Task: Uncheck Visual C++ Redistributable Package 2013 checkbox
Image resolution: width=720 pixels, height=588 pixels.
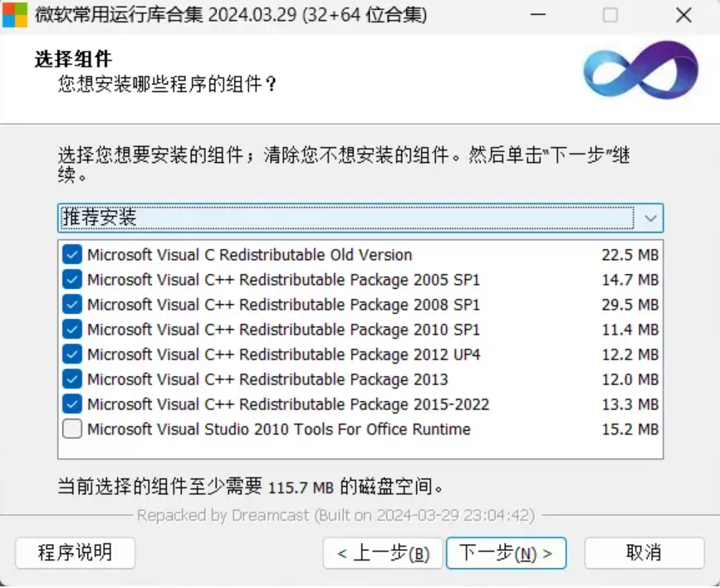Action: click(x=72, y=380)
